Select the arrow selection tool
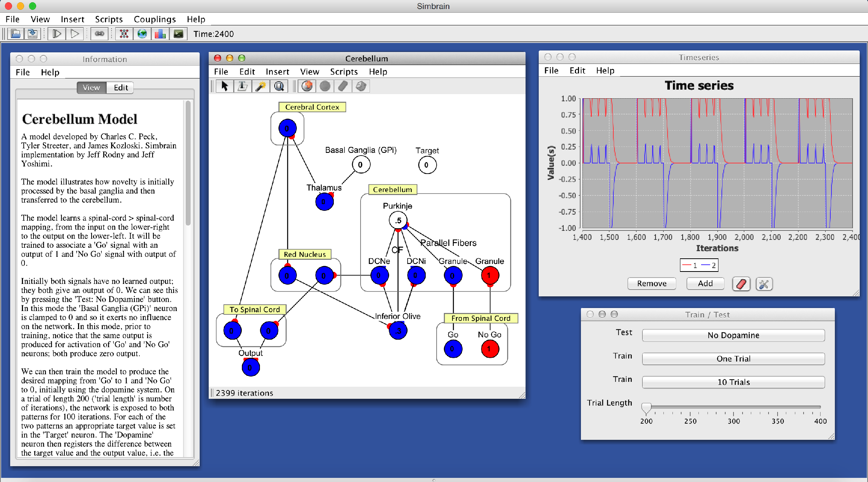Screen dimensions: 868x482 225,86
